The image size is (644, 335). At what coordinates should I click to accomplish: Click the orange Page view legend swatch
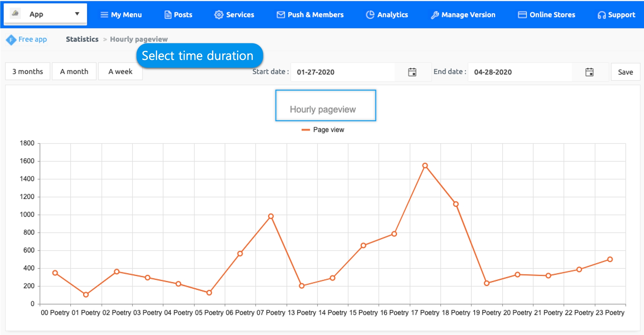(305, 130)
